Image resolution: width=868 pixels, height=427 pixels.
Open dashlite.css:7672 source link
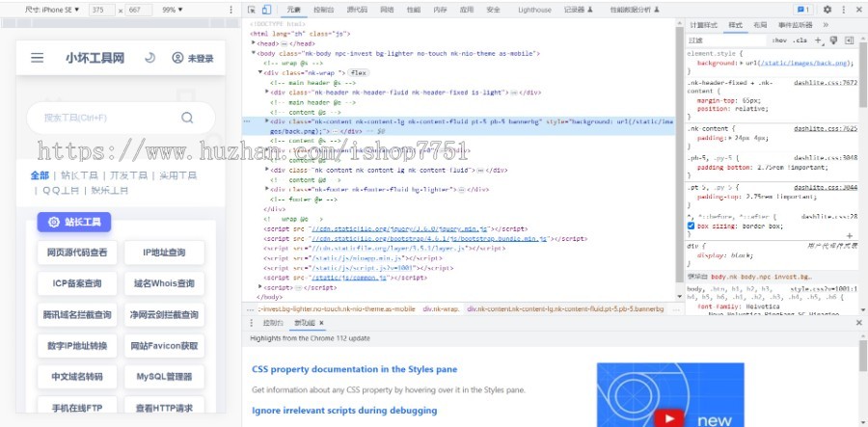[826, 83]
